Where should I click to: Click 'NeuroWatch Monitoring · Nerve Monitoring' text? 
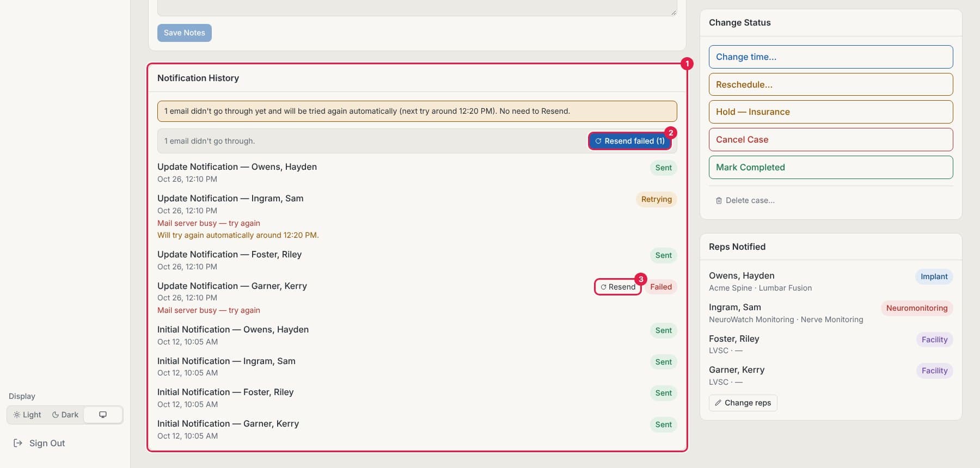(786, 319)
